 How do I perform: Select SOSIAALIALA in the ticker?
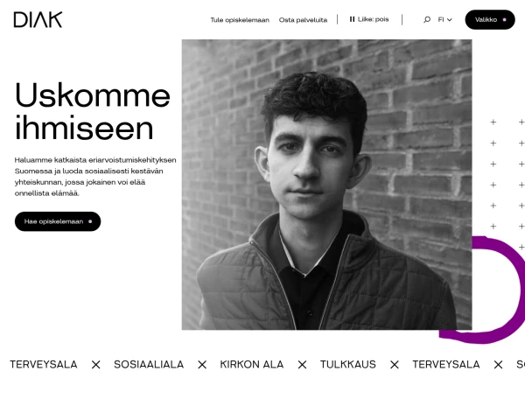(149, 364)
